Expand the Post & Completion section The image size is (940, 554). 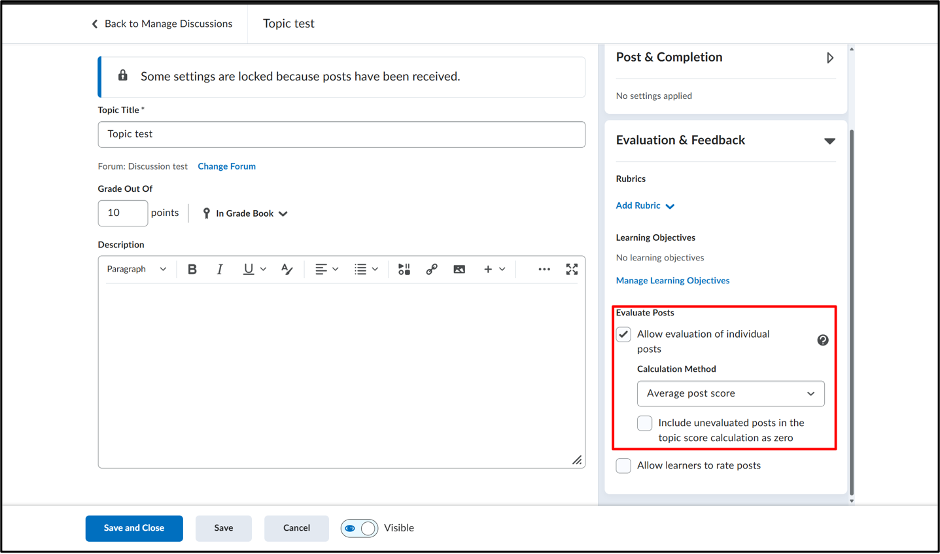tap(830, 58)
